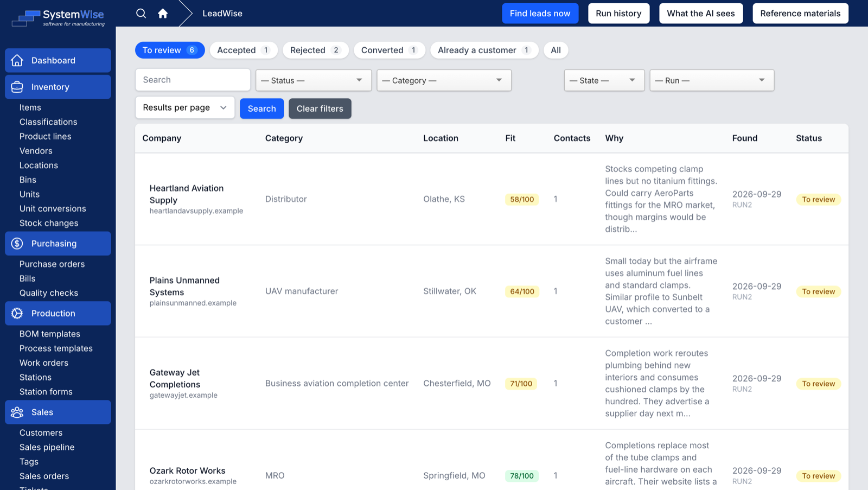Switch to the Converted tab
The width and height of the screenshot is (868, 490).
390,50
